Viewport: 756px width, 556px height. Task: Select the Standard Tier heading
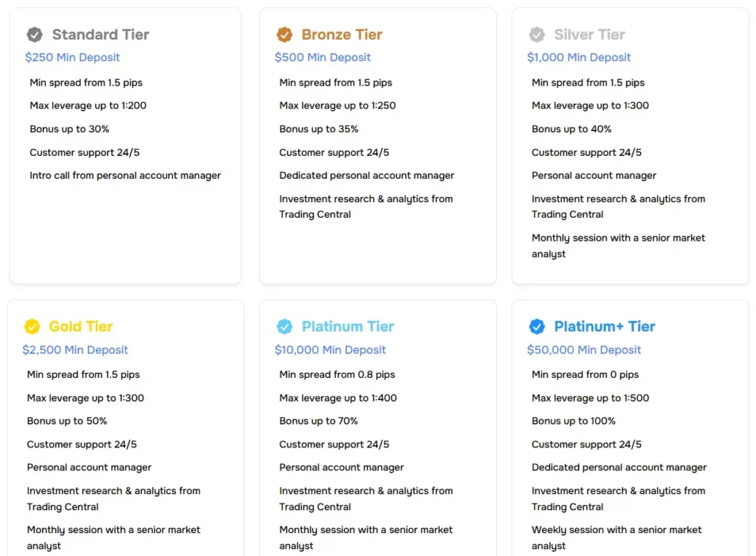coord(100,35)
